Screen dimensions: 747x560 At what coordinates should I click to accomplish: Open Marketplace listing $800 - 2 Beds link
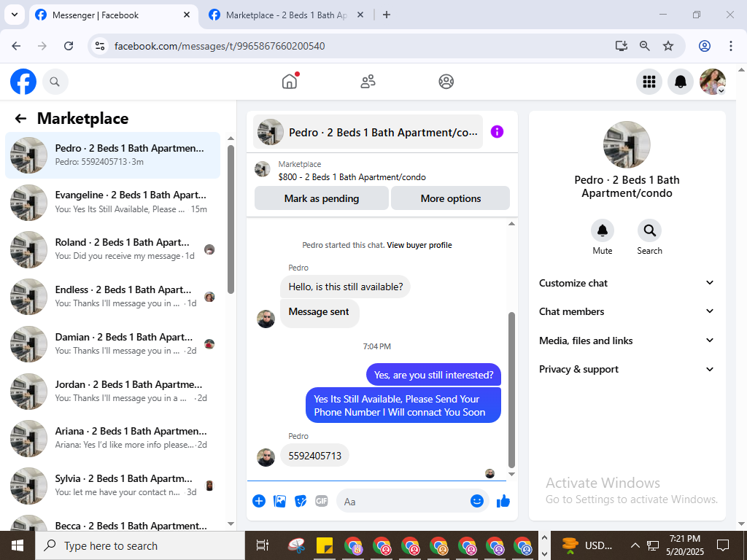(x=352, y=177)
